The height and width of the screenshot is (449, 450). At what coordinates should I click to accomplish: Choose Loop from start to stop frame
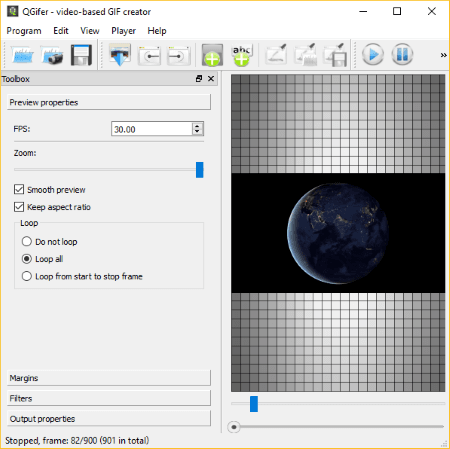pos(27,276)
